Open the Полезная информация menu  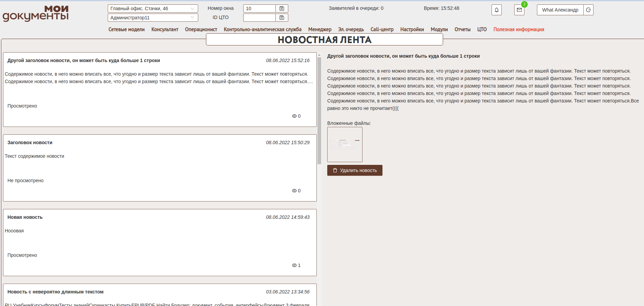(518, 30)
